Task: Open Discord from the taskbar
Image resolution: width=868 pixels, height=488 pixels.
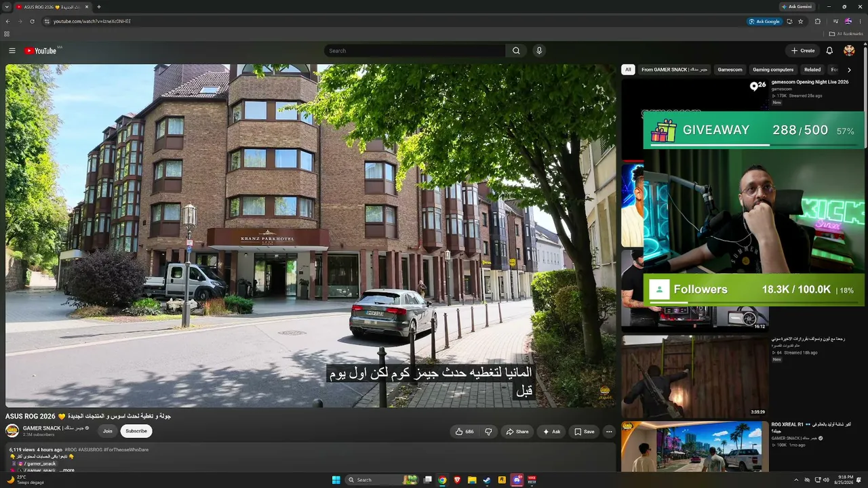Action: pyautogui.click(x=517, y=480)
